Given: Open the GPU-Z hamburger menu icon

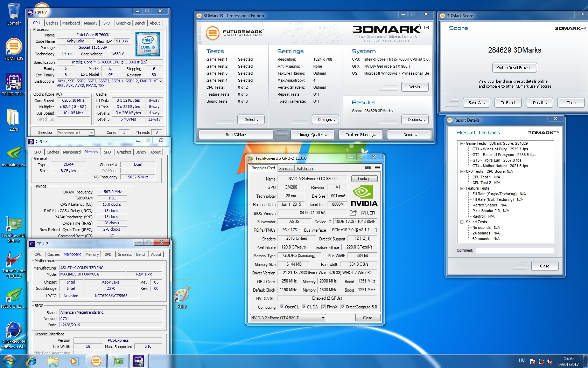Looking at the screenshot, I should [377, 168].
